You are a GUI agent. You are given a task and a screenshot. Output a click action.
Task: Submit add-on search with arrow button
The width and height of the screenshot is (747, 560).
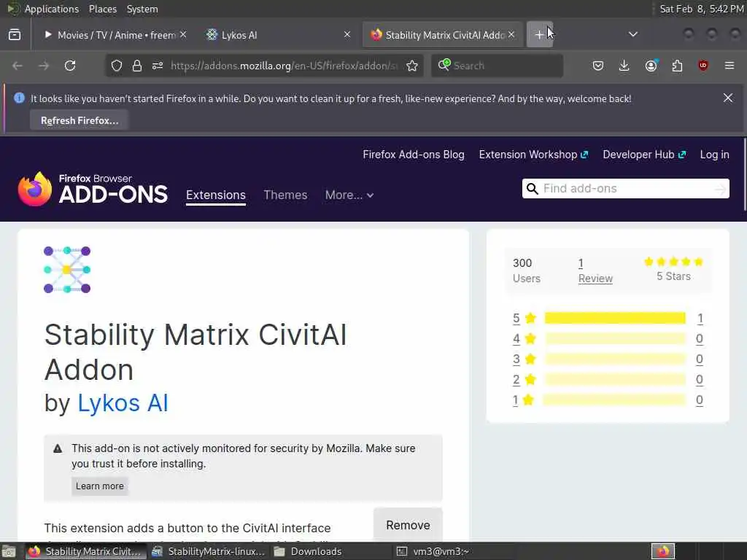coord(720,189)
